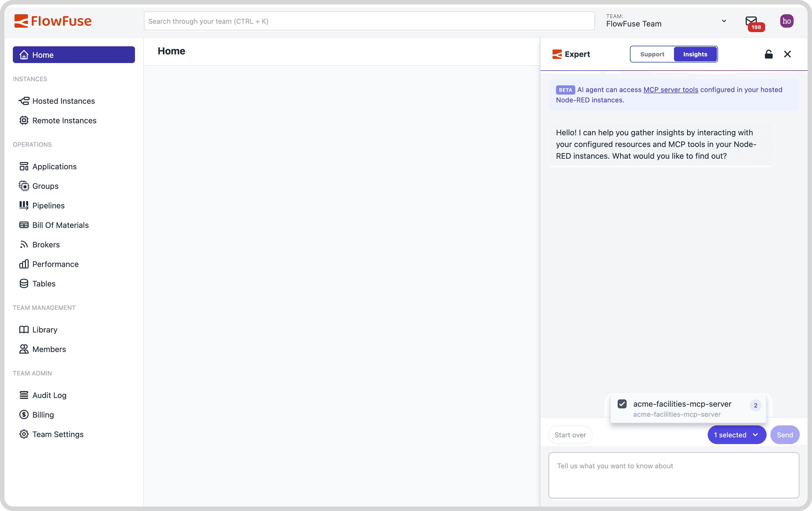Open Hosted Instances from the sidebar
The height and width of the screenshot is (511, 812).
point(63,101)
